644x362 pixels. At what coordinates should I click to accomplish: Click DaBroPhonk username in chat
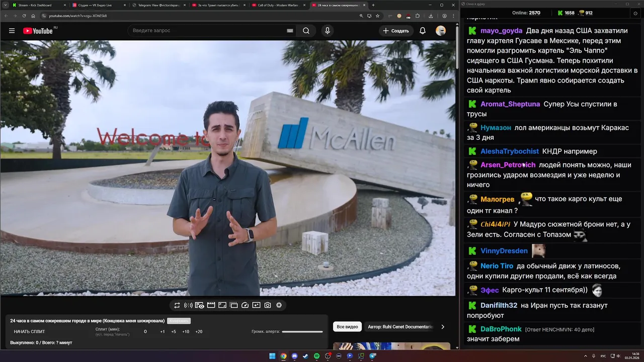pyautogui.click(x=501, y=329)
